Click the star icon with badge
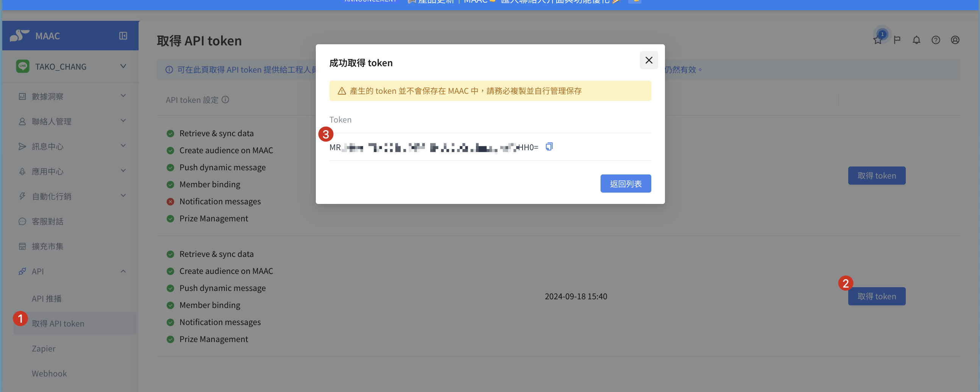This screenshot has width=980, height=392. click(878, 40)
